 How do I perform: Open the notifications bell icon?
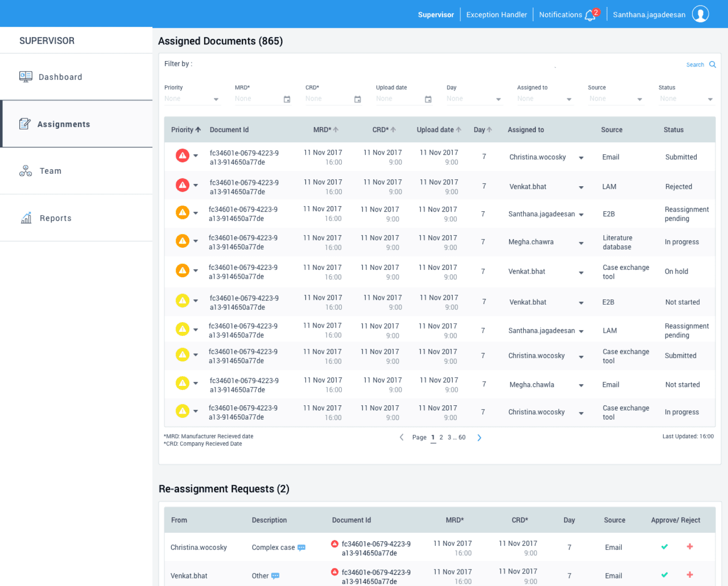tap(590, 15)
